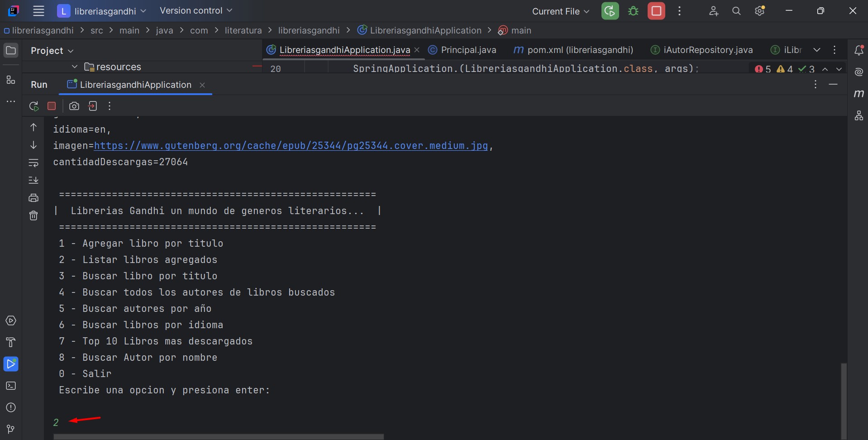
Task: Open Search Everywhere magnifier icon
Action: pyautogui.click(x=736, y=11)
